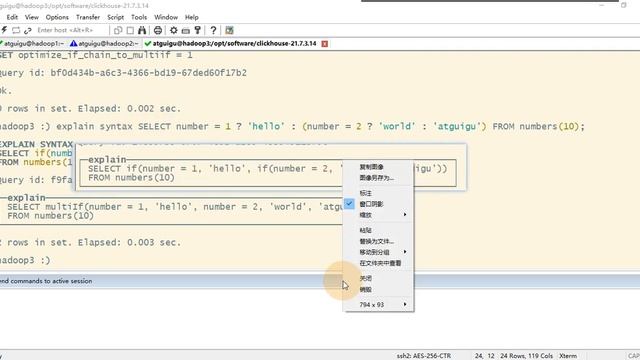Click the Public-Key key icon
Screen dimensions: 640x360
click(198, 30)
